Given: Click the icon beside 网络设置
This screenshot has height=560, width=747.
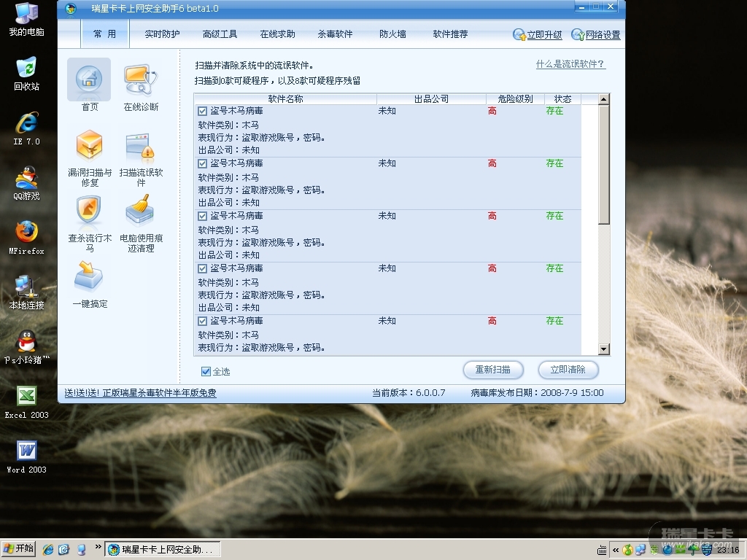Looking at the screenshot, I should coord(578,35).
